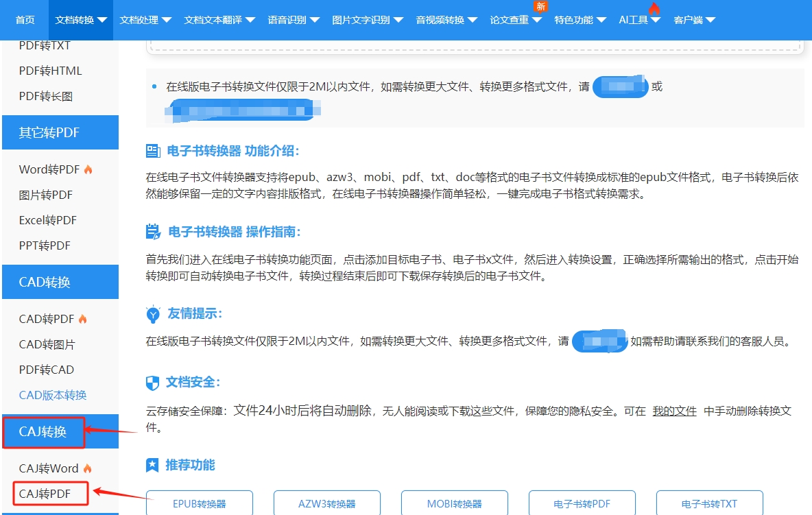Expand the 客户端 dropdown arrow
The width and height of the screenshot is (812, 515).
[x=710, y=20]
